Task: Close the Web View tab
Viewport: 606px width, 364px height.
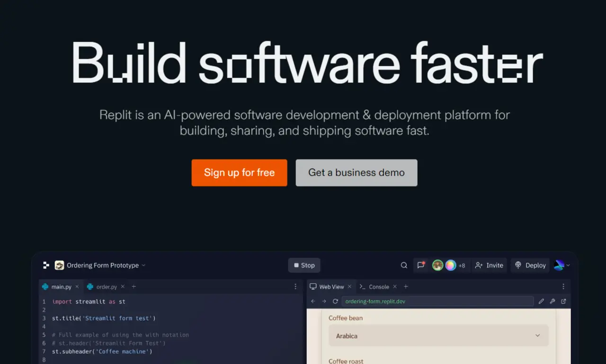Action: 349,287
